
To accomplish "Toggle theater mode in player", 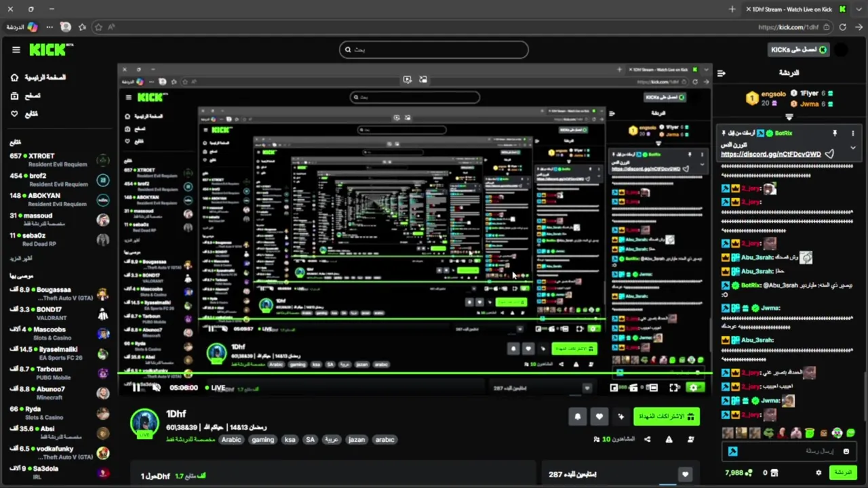I will pyautogui.click(x=652, y=388).
